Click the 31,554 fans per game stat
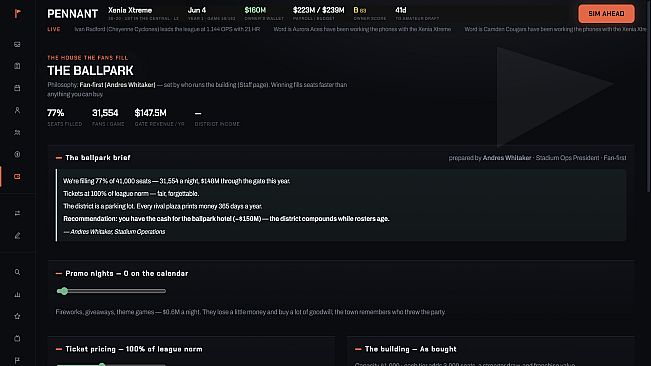The height and width of the screenshot is (366, 651). pyautogui.click(x=105, y=113)
